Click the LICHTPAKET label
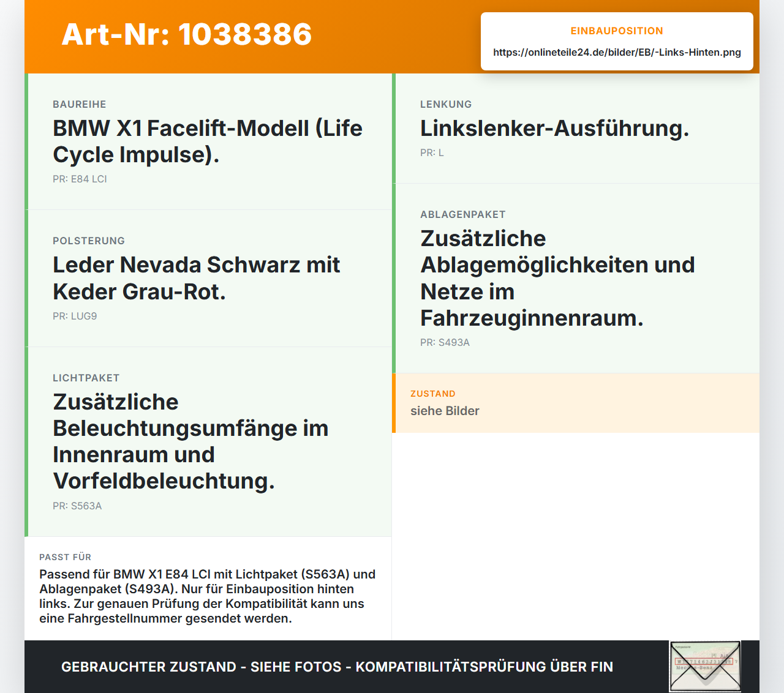Viewport: 784px width, 693px height. pos(86,378)
